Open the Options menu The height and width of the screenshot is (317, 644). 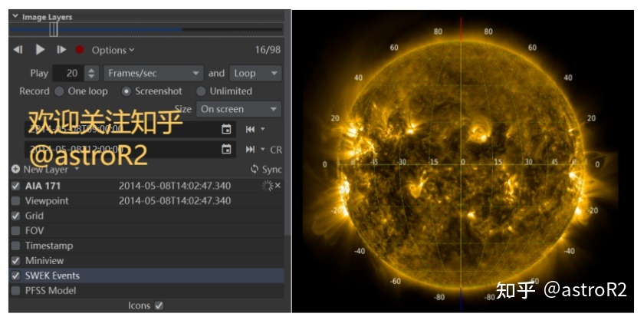112,50
